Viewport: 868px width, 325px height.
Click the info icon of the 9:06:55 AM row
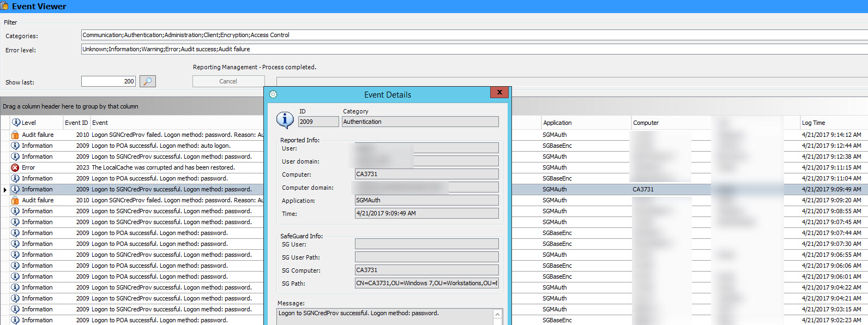(15, 255)
